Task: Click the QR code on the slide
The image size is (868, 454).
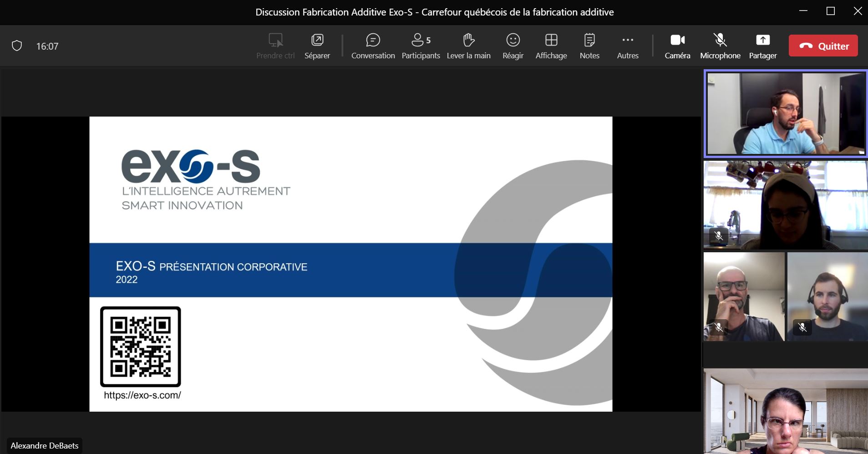Action: [141, 347]
